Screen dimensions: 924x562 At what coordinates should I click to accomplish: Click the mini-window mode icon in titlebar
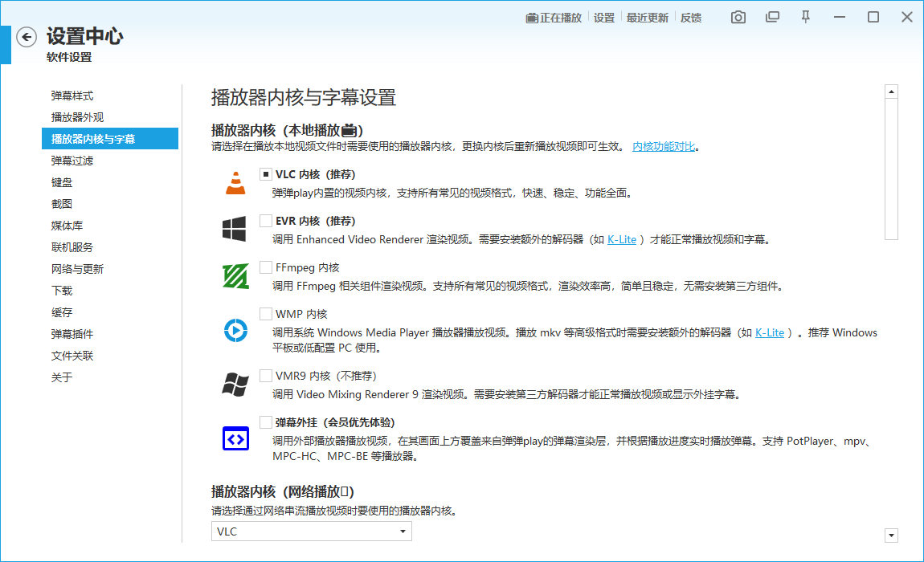point(771,16)
